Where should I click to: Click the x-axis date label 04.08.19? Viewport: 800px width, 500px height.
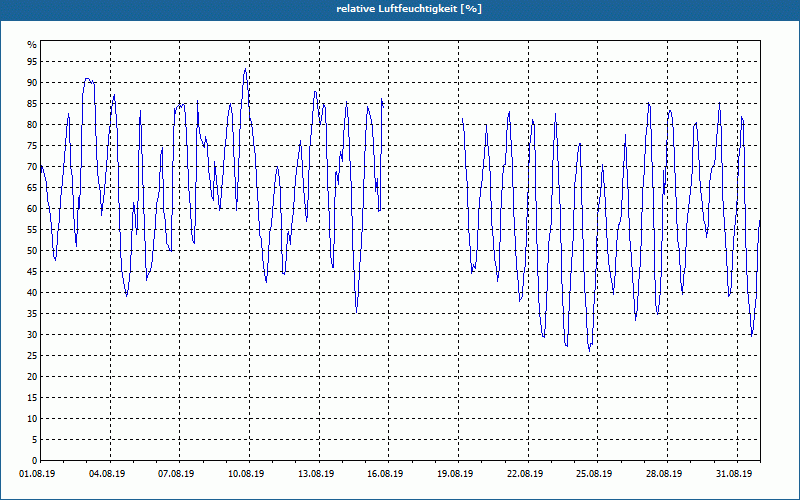[107, 474]
